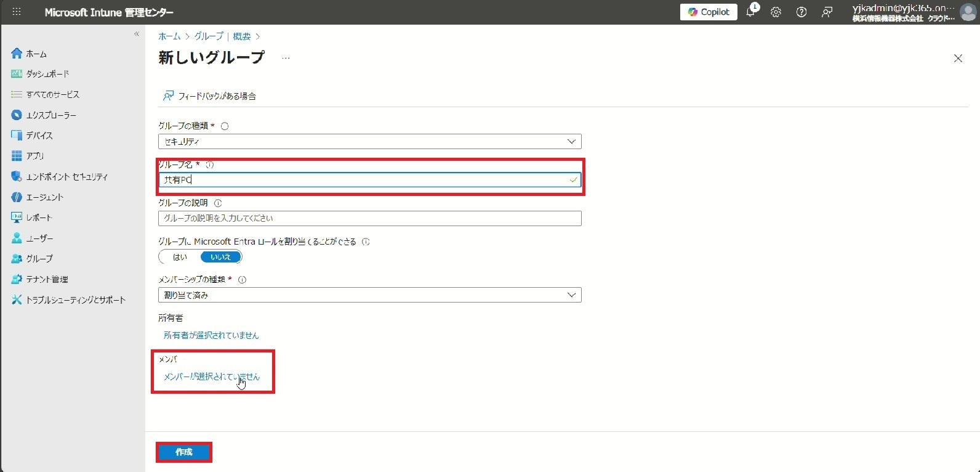980x472 pixels.
Task: Select はい for Entra role assignment
Action: click(180, 257)
